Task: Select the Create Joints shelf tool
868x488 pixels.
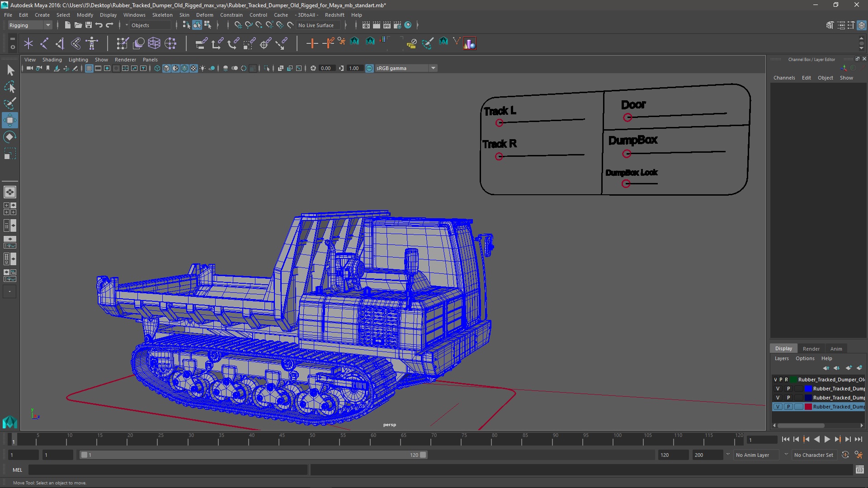Action: [x=44, y=43]
